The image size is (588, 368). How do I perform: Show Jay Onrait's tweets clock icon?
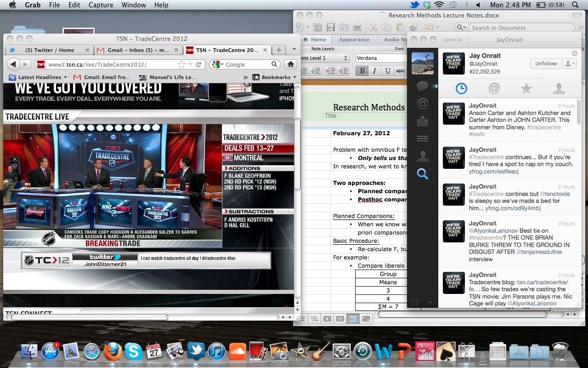[x=461, y=88]
